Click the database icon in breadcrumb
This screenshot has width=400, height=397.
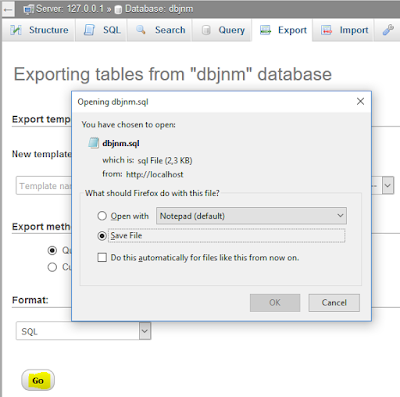pos(118,10)
